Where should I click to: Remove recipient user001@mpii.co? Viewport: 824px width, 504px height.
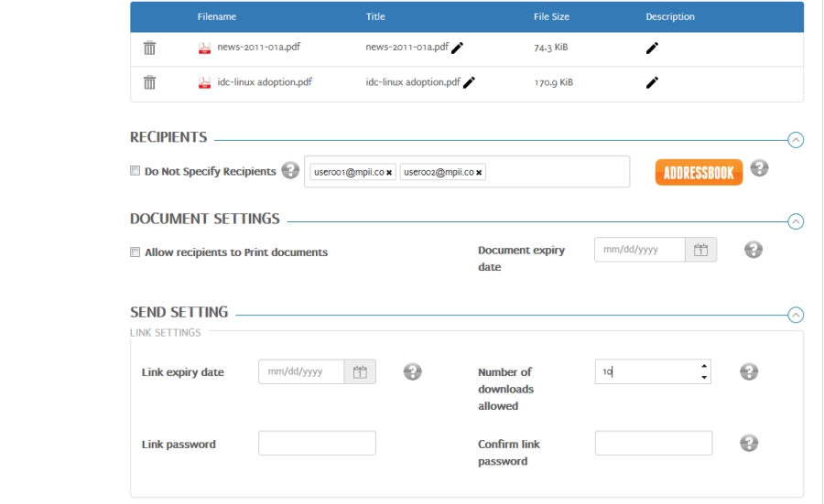tap(389, 172)
